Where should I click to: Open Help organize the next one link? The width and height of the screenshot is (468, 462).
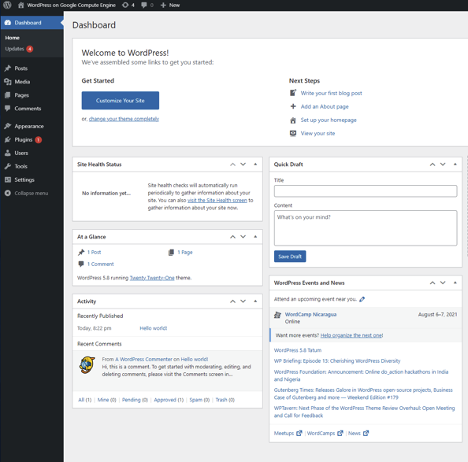(352, 335)
